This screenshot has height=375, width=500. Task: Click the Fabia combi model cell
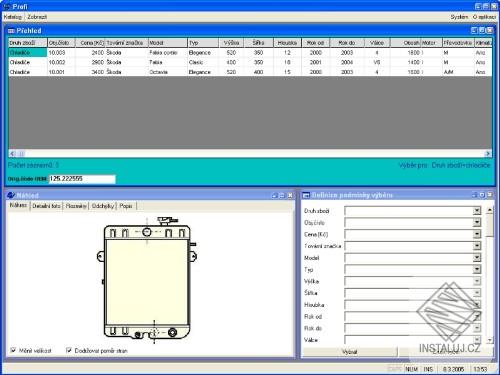tap(168, 53)
